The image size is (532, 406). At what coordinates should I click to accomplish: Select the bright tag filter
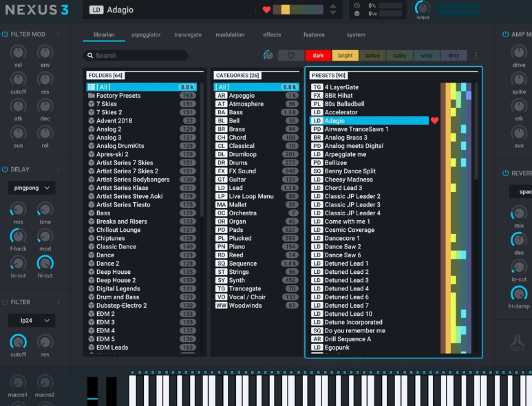tap(345, 56)
